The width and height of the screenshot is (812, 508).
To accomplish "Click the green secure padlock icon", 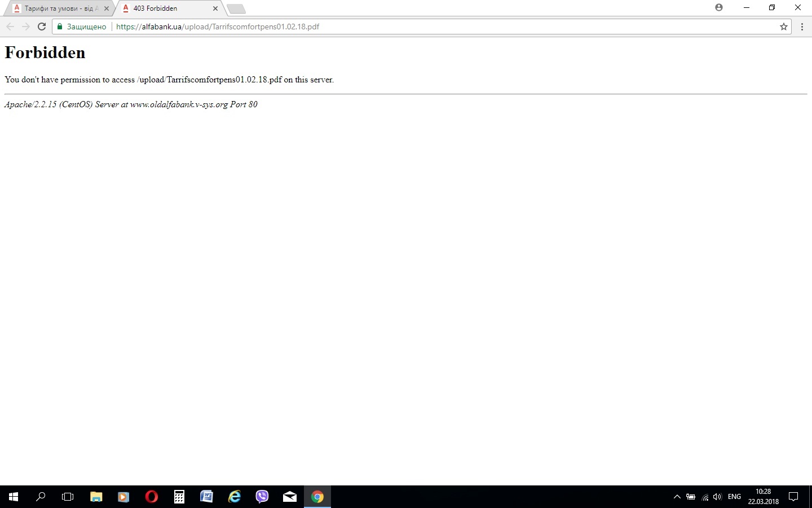I will click(x=60, y=27).
